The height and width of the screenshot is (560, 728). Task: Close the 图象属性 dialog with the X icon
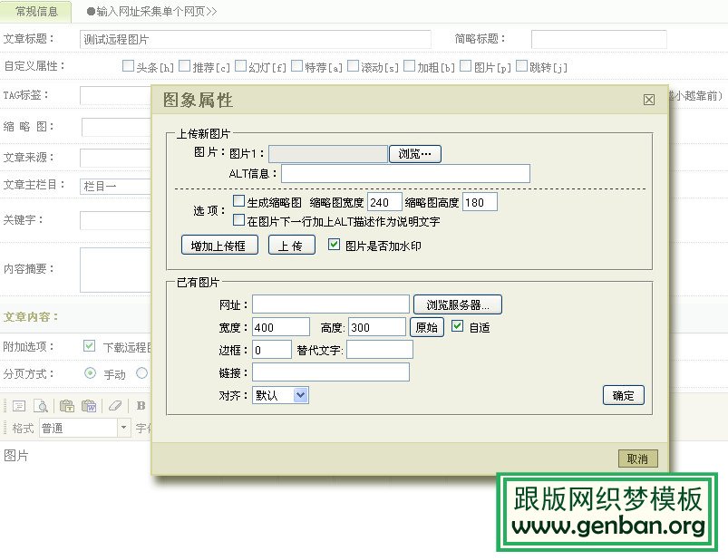pyautogui.click(x=648, y=101)
